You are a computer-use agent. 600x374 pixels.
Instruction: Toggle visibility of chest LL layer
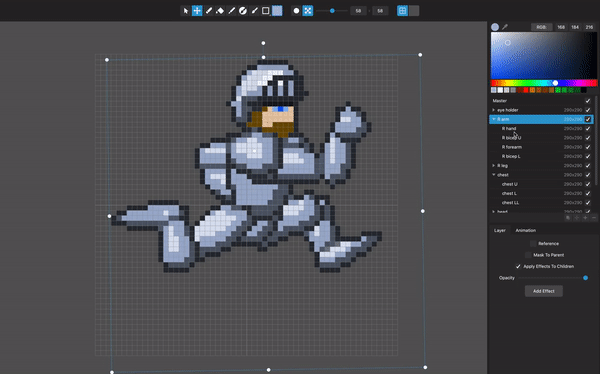pos(588,203)
